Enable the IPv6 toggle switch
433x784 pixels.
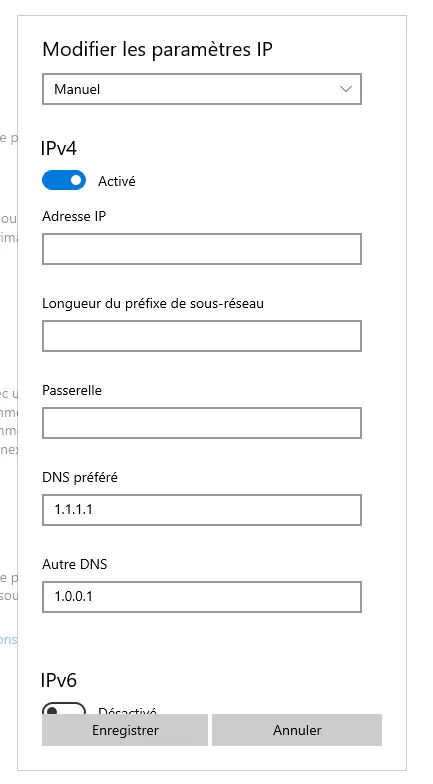[64, 708]
